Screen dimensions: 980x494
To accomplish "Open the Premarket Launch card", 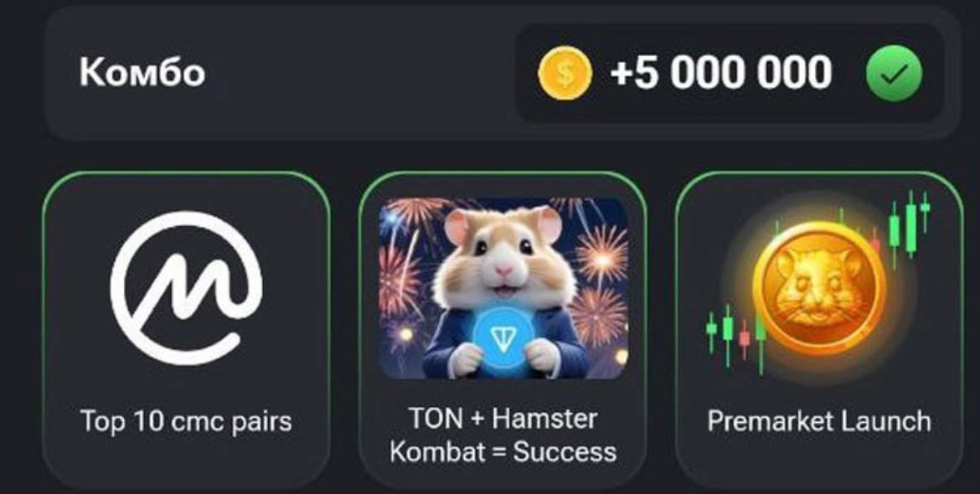I will [x=819, y=331].
